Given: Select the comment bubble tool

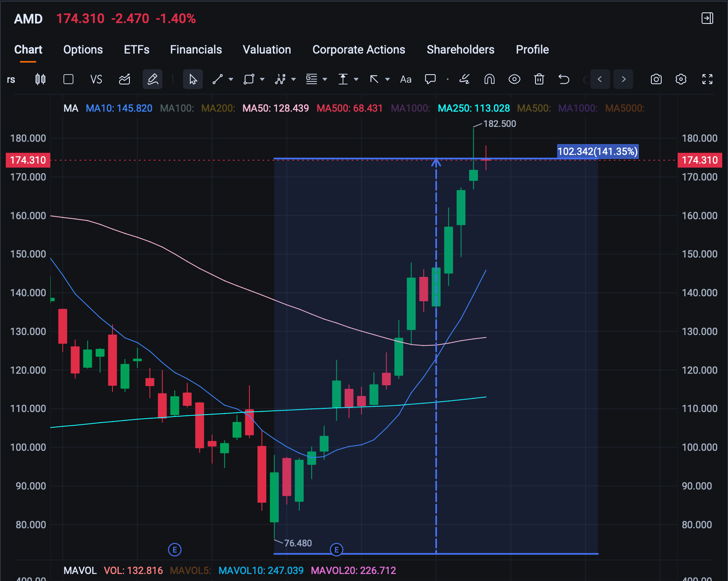Looking at the screenshot, I should click(x=430, y=79).
